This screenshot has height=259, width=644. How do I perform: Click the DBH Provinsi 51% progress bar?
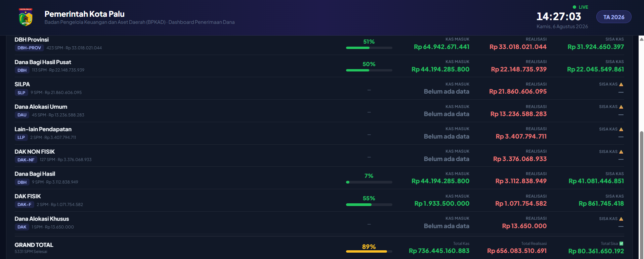[x=369, y=48]
